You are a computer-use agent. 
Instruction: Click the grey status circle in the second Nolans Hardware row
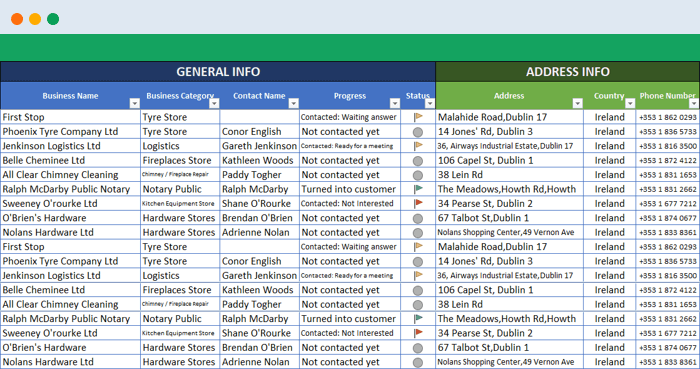418,363
